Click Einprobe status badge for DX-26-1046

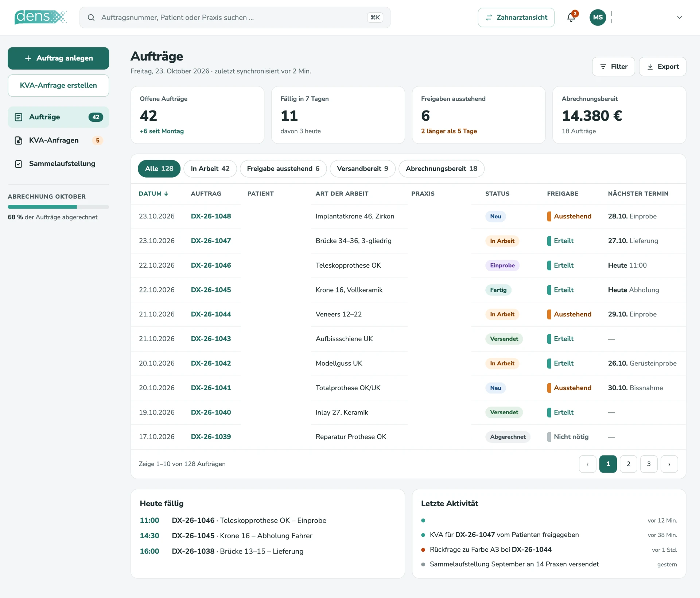tap(502, 265)
